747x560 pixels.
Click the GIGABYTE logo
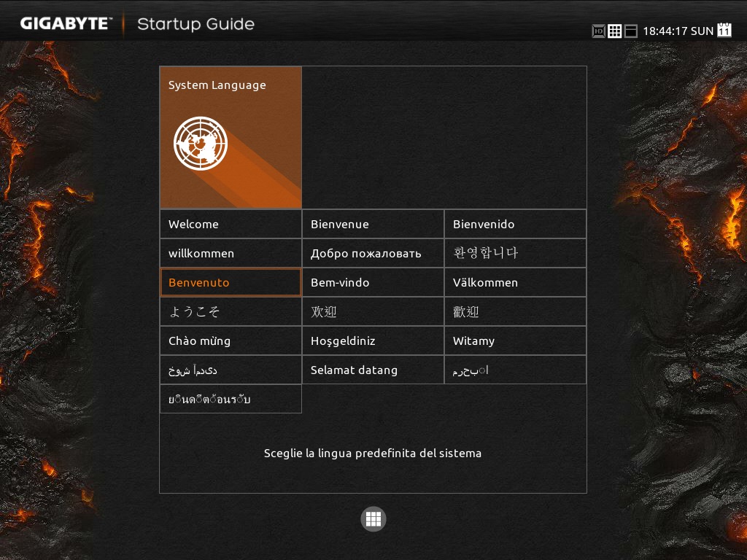coord(66,23)
